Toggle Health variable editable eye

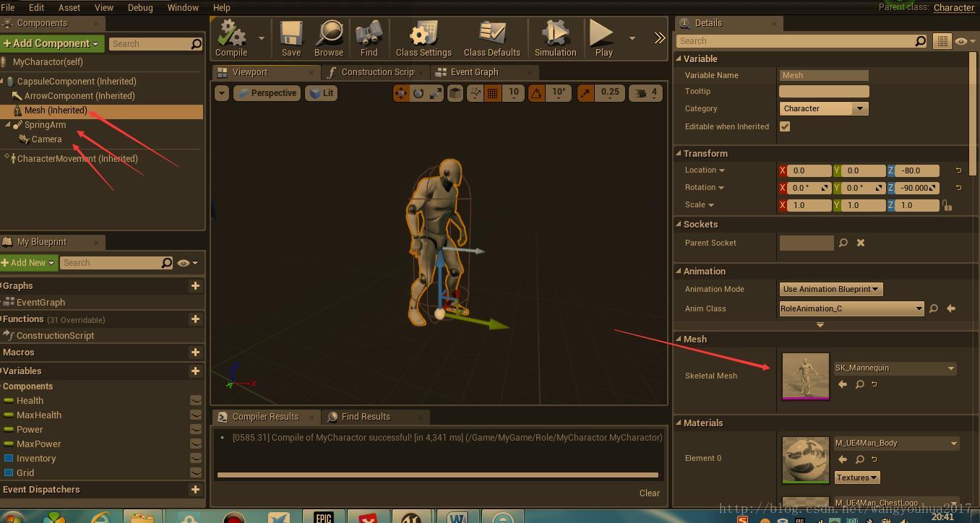coord(196,400)
